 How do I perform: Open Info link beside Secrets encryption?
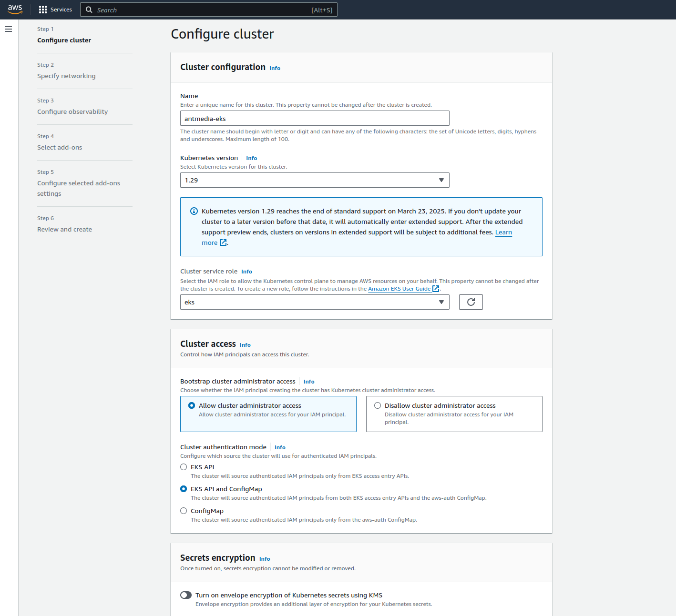click(x=265, y=559)
